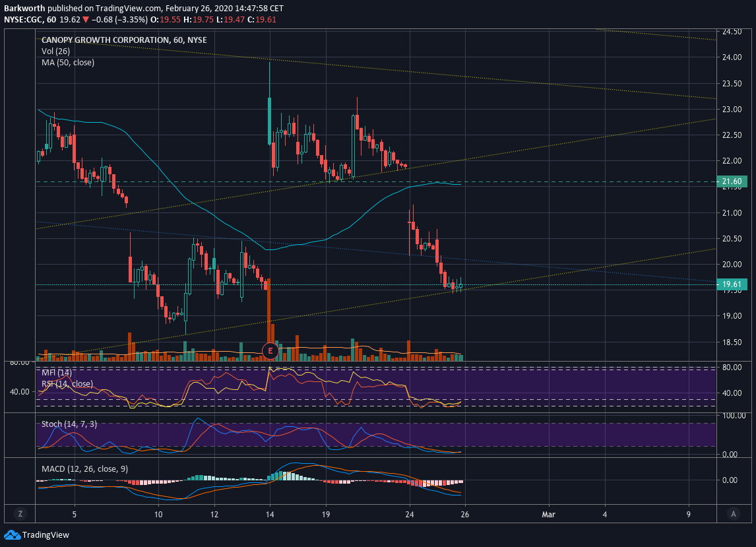Viewport: 756px width, 547px height.
Task: Click the −0.68 (−3.35%) change value
Action: click(119, 20)
